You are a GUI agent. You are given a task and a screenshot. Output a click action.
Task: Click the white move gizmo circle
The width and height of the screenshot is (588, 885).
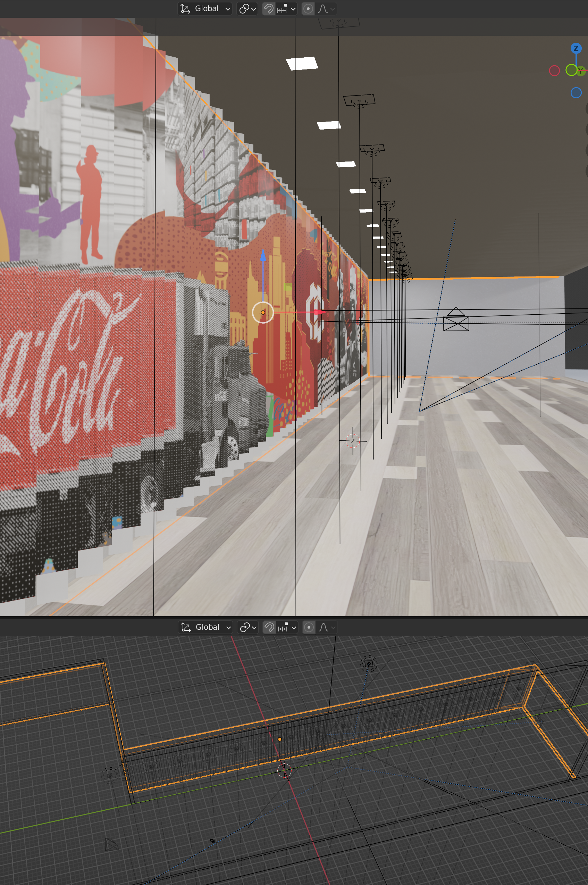tap(263, 312)
